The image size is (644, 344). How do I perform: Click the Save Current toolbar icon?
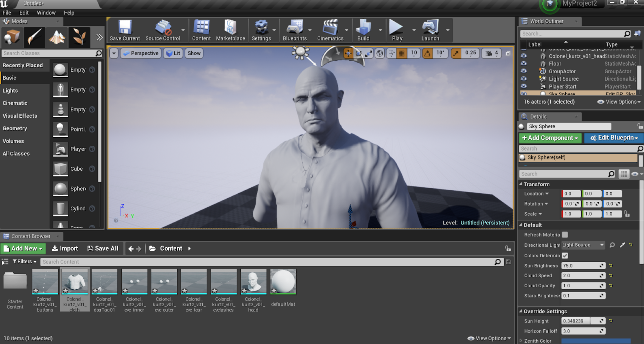[125, 30]
